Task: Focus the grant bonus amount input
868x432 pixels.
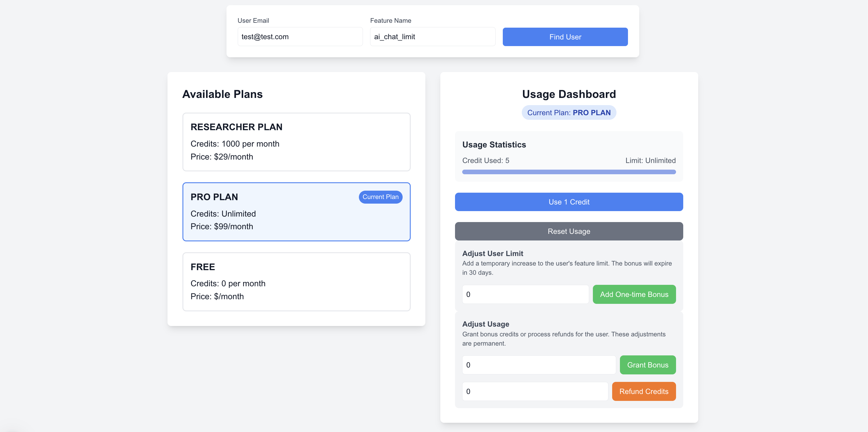Action: (x=538, y=365)
